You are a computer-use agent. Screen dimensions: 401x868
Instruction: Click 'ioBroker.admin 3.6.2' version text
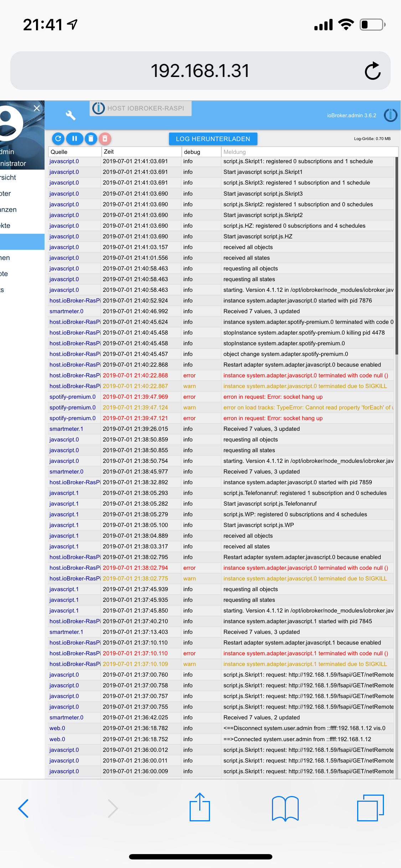coord(351,115)
